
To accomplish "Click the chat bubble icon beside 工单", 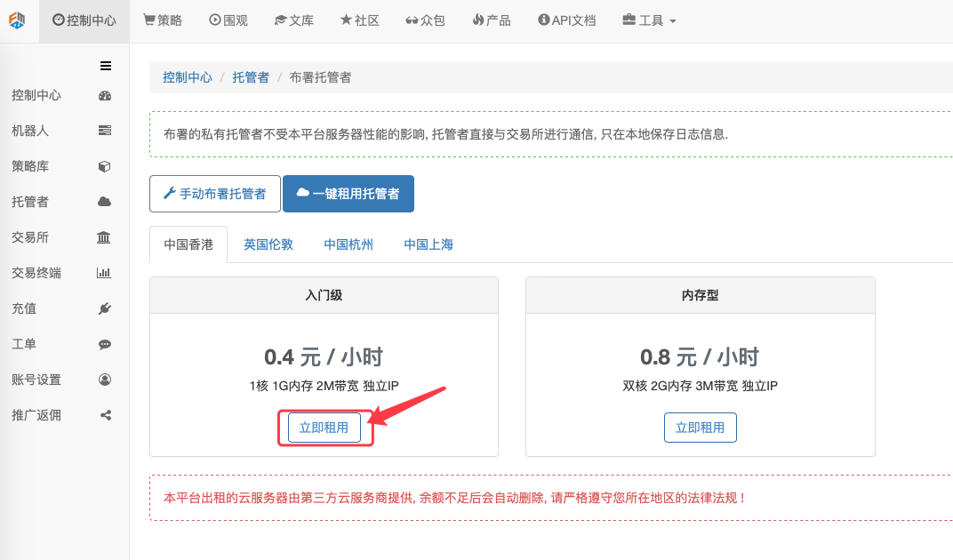I will 105,344.
